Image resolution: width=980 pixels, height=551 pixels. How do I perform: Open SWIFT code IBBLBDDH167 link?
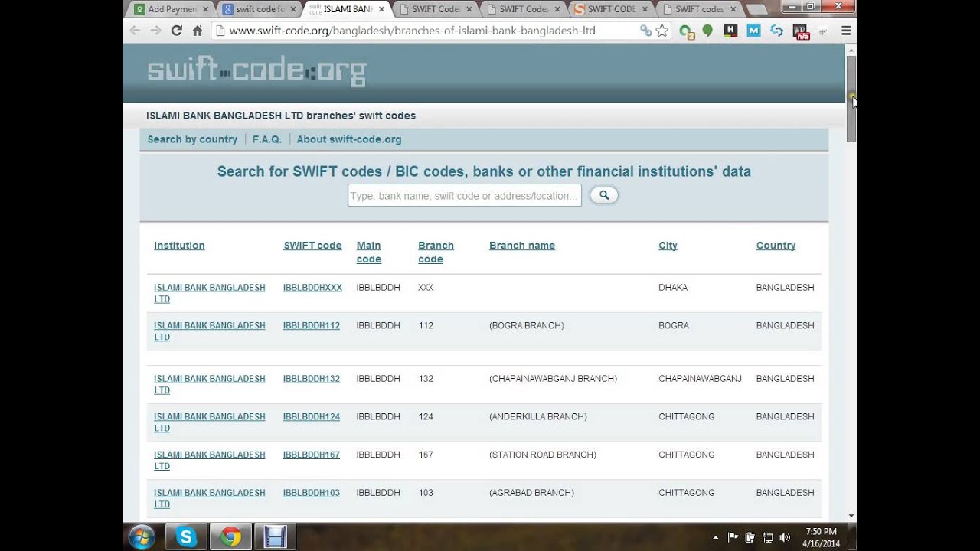point(312,455)
